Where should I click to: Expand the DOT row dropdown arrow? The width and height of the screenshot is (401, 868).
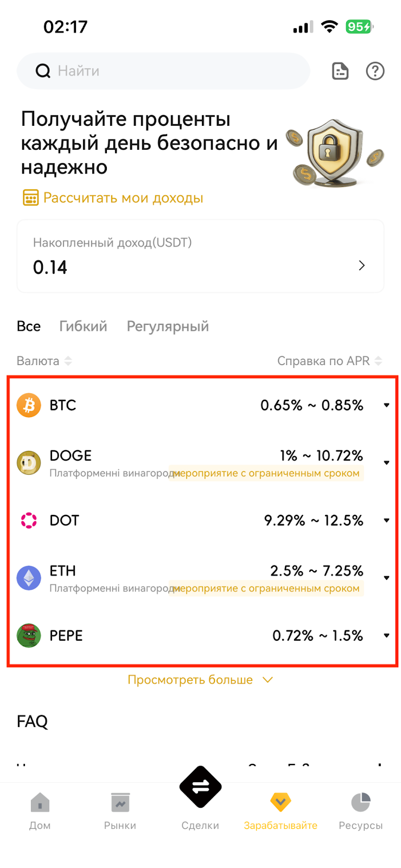point(386,520)
